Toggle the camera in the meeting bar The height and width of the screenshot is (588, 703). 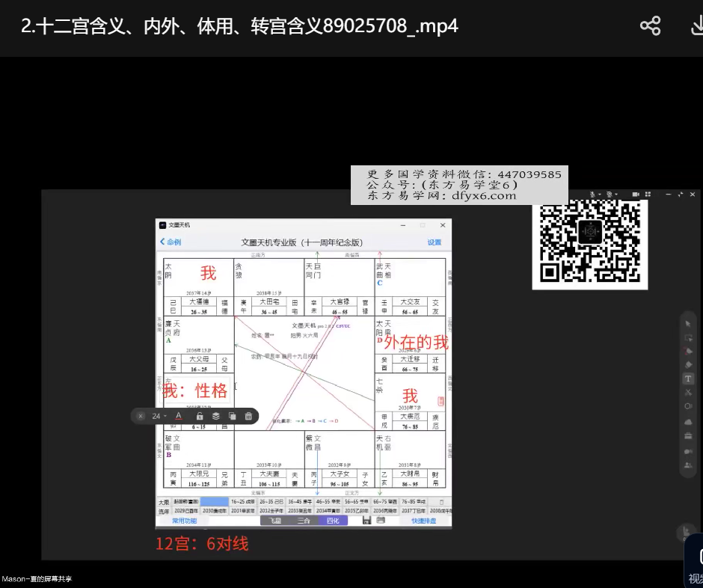click(635, 195)
